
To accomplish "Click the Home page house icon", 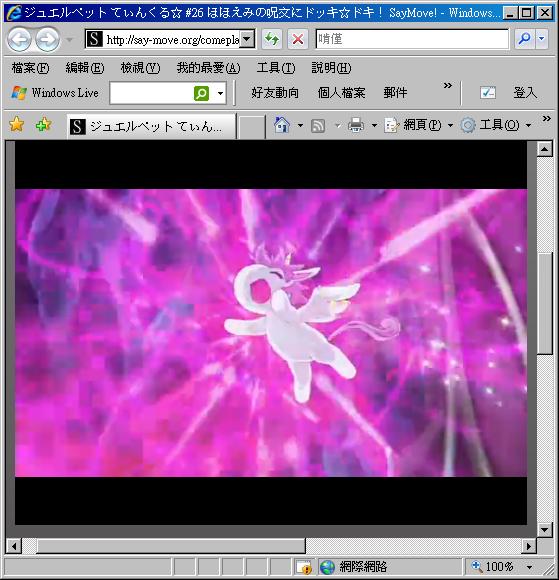I will coord(282,125).
